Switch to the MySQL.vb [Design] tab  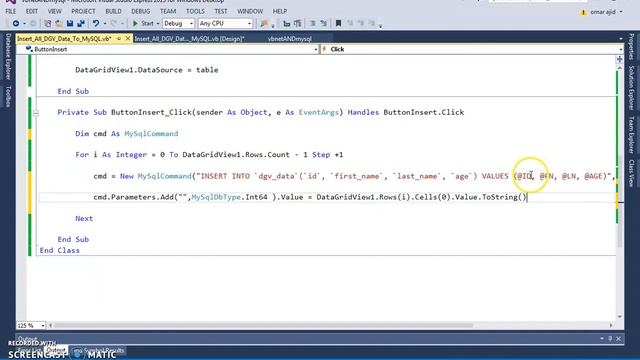pos(189,39)
